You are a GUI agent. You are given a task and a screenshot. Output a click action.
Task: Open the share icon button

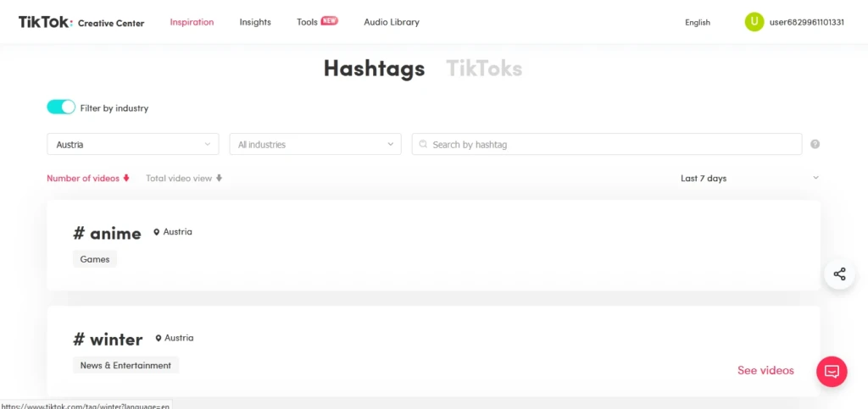pos(839,274)
